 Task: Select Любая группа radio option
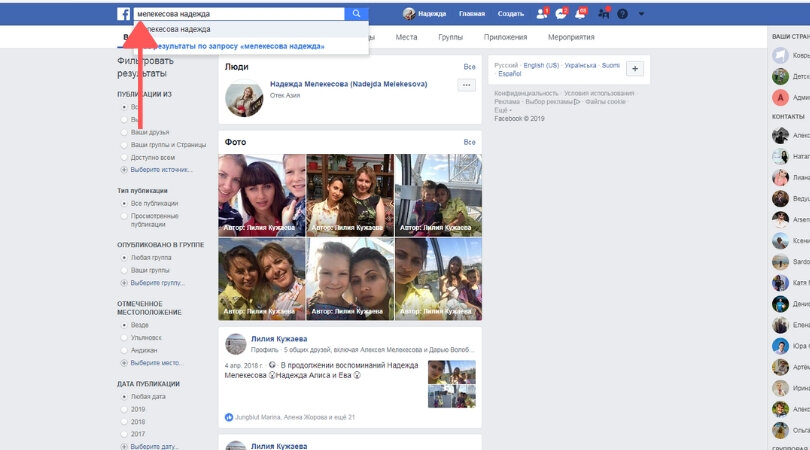124,257
